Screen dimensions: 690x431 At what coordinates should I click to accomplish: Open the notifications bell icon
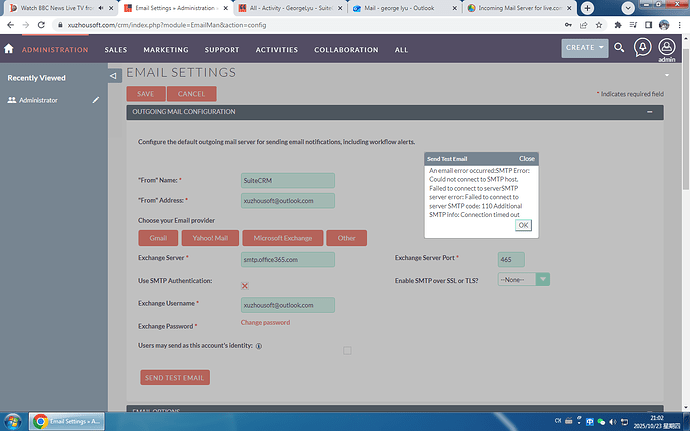point(643,47)
